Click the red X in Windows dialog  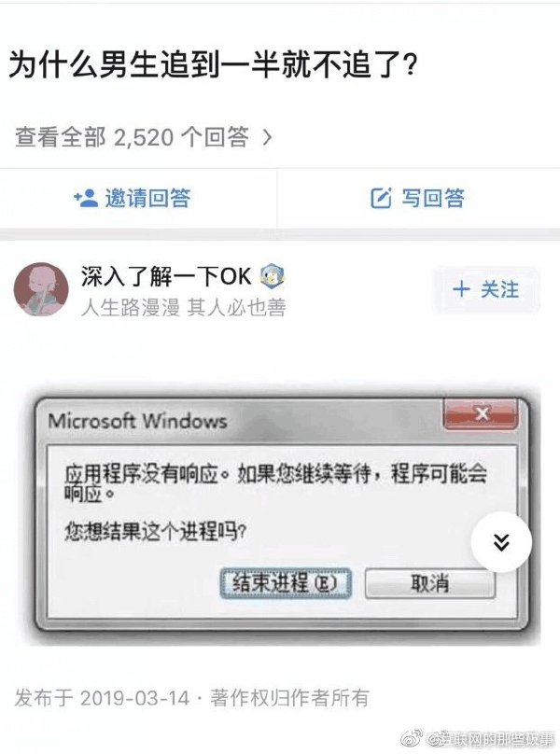pos(480,414)
